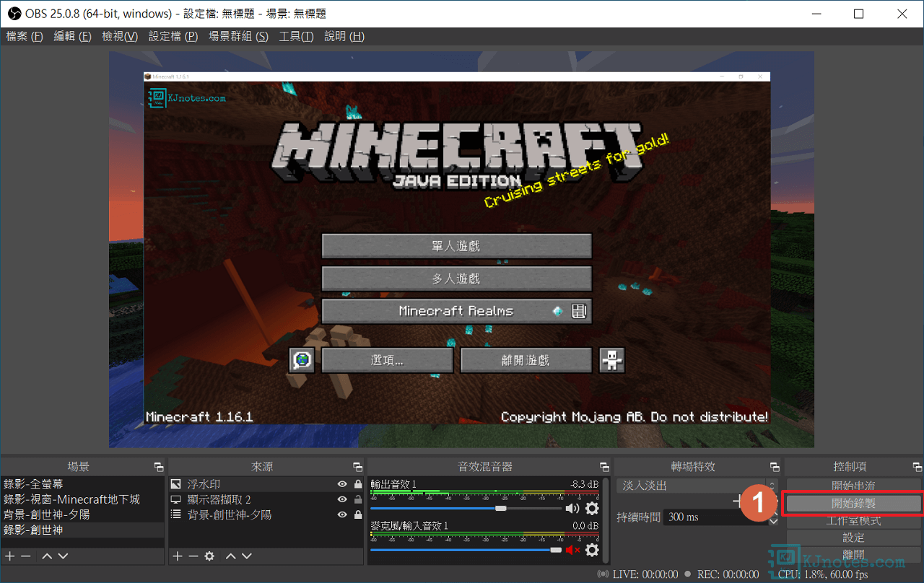Image resolution: width=924 pixels, height=583 pixels.
Task: Exit OBS with the 離開 button
Action: (853, 555)
